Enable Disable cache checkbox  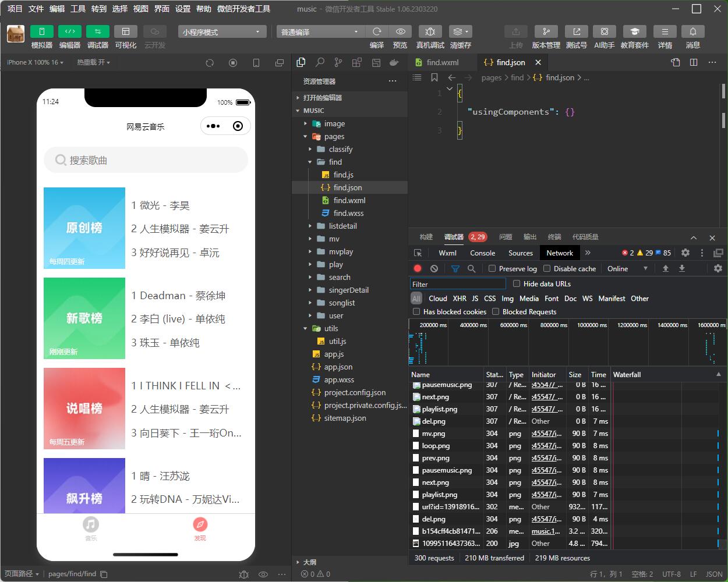(547, 268)
